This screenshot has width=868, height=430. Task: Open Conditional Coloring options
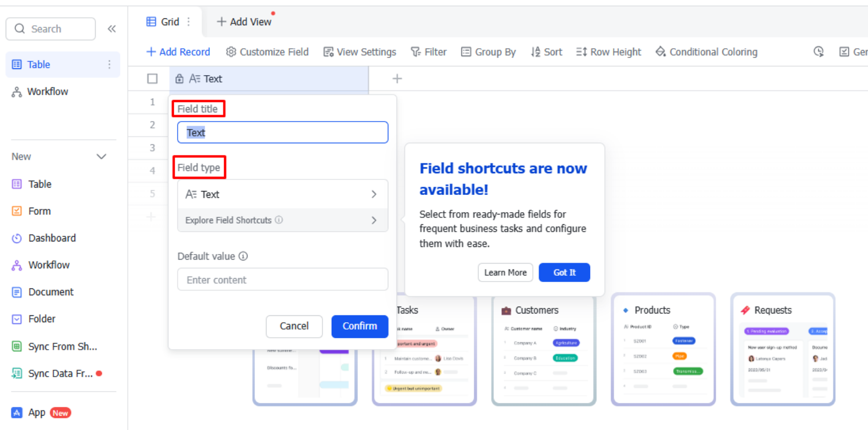(x=706, y=52)
